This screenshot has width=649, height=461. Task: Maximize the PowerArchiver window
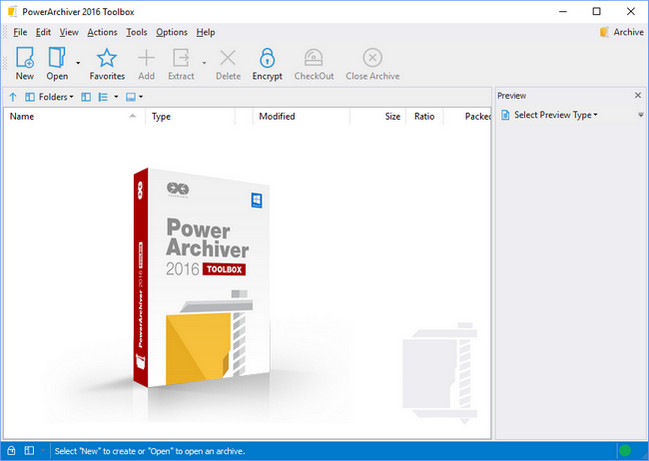coord(596,11)
